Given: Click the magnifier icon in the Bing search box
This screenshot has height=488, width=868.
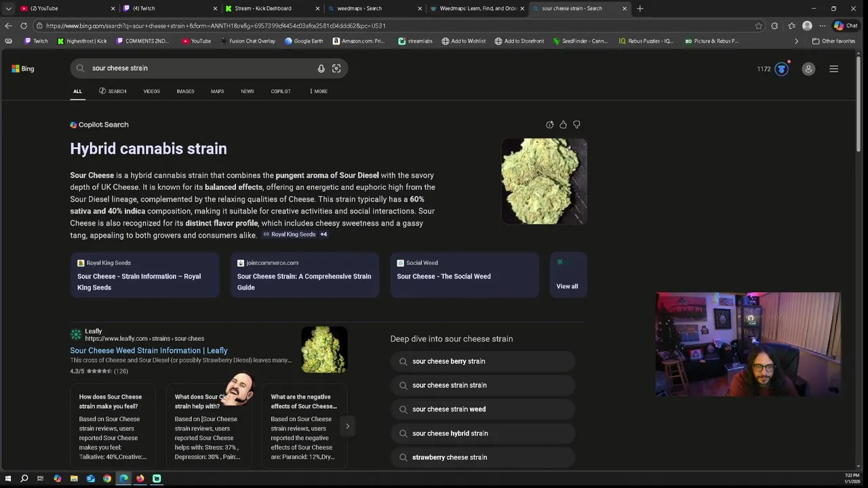Looking at the screenshot, I should pos(81,68).
